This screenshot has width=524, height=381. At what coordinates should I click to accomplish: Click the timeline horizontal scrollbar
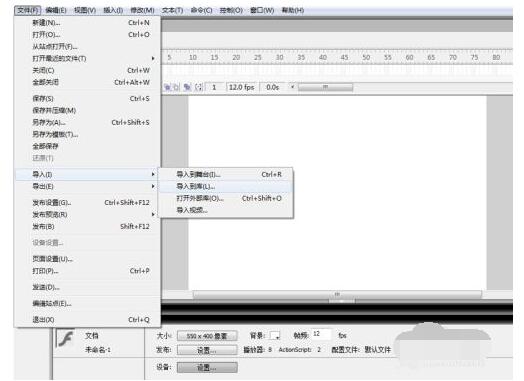coord(325,87)
